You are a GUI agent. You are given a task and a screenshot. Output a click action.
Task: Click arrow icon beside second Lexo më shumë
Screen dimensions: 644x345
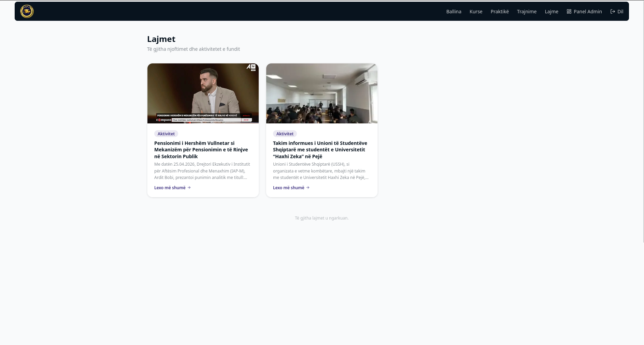[308, 187]
